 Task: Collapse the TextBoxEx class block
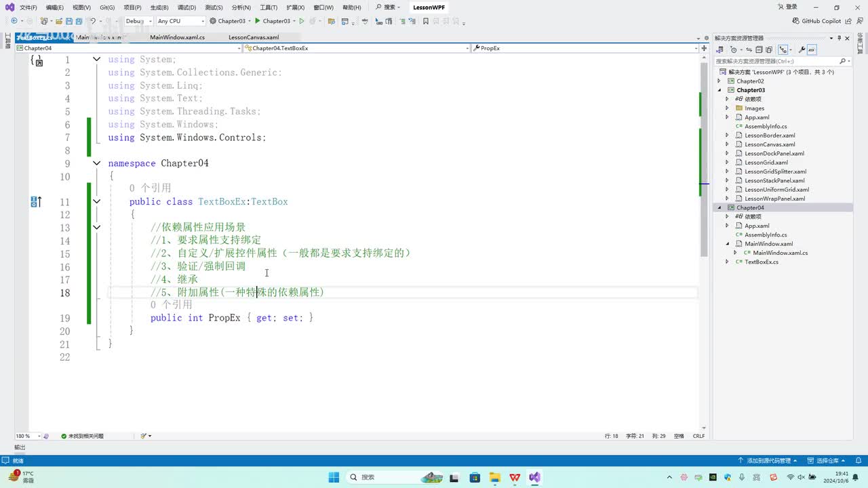pyautogui.click(x=96, y=201)
